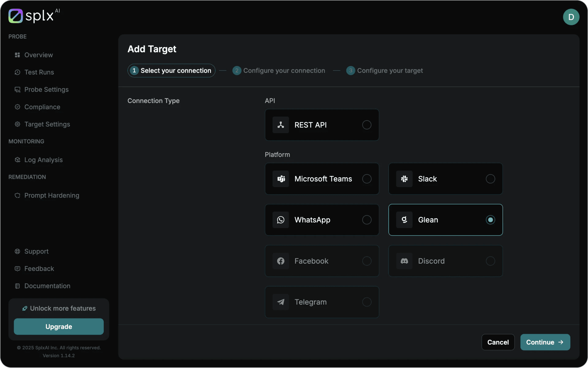
Task: Select the REST API radio button
Action: [x=367, y=125]
